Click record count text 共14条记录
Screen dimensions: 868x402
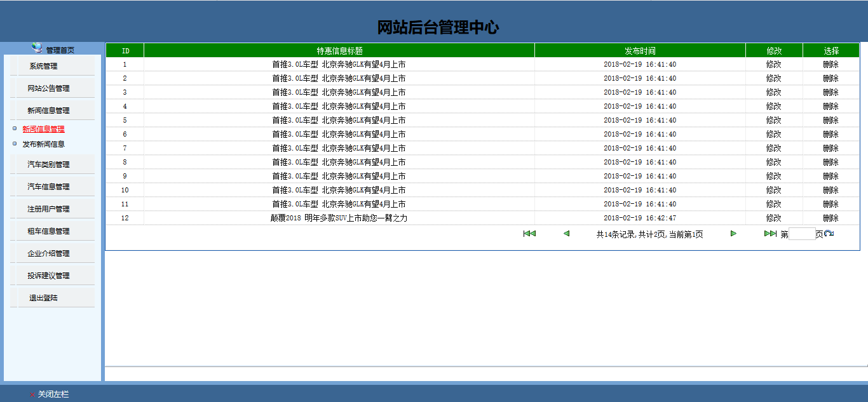click(615, 234)
